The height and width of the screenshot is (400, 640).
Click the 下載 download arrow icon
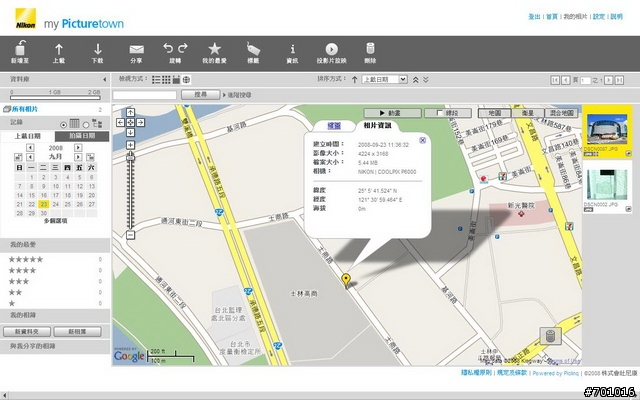tap(98, 49)
